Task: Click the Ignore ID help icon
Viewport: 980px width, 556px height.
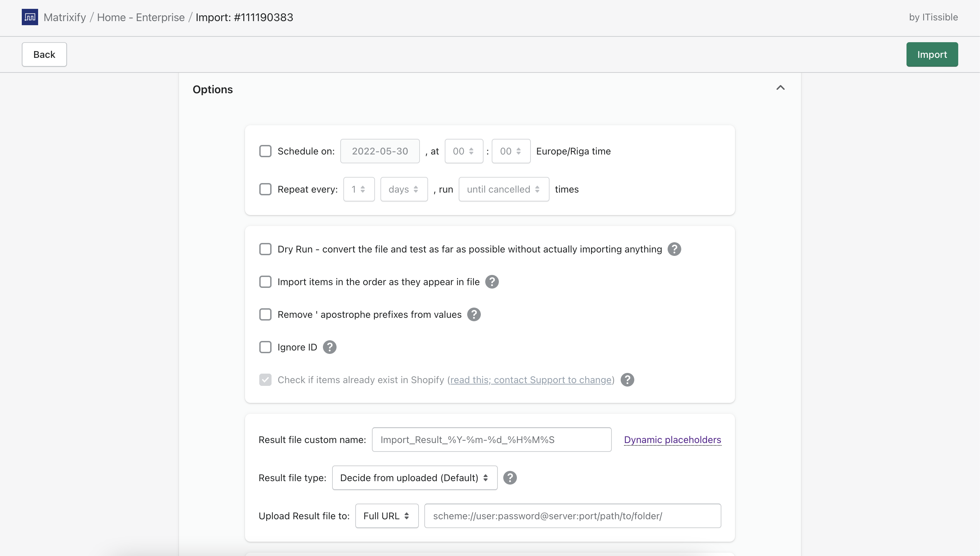Action: tap(329, 347)
